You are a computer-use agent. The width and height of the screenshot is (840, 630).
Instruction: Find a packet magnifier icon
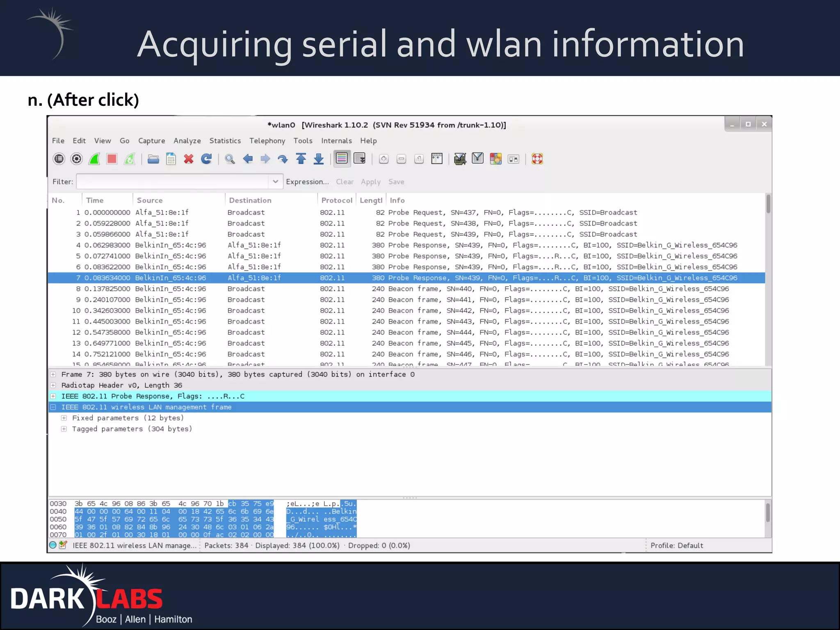pos(230,159)
